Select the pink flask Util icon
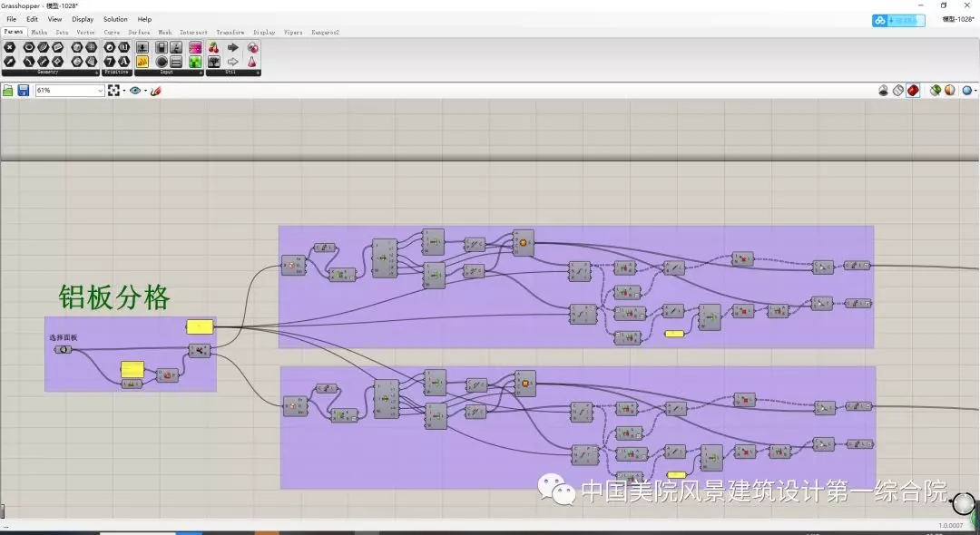This screenshot has width=980, height=535. click(252, 62)
